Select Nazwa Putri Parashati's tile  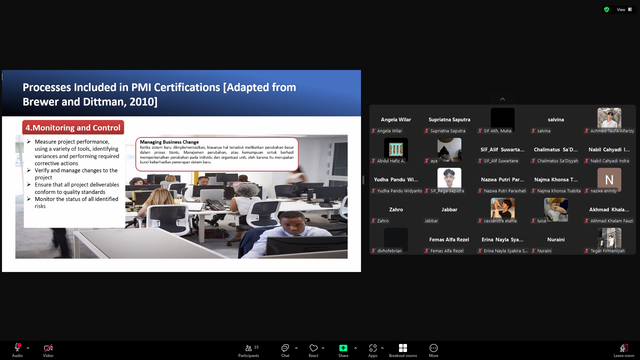502,180
